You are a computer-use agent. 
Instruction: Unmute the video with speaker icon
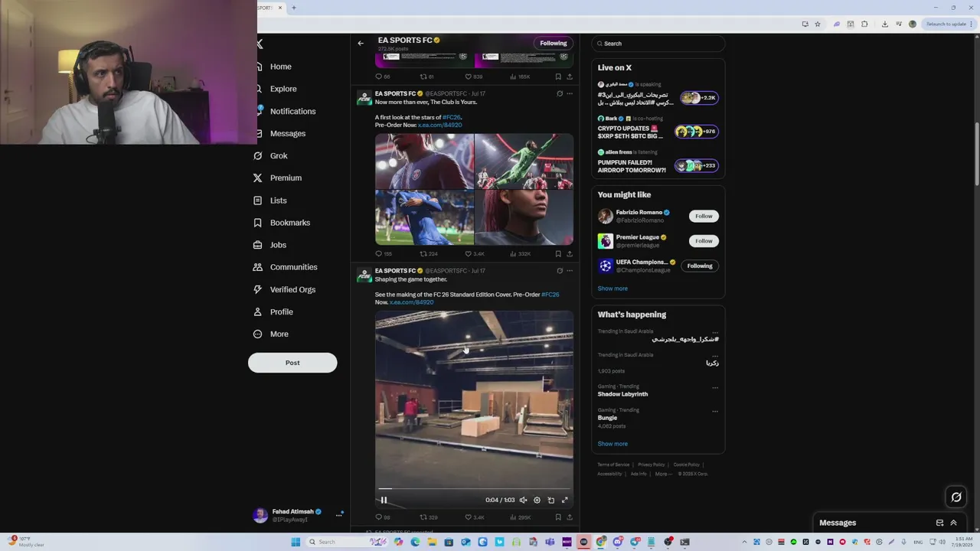tap(523, 500)
